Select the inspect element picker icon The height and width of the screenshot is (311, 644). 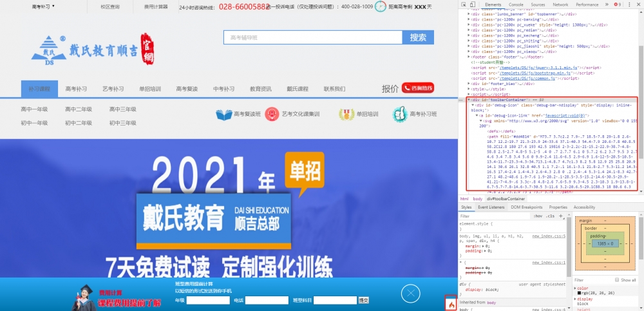(x=463, y=5)
